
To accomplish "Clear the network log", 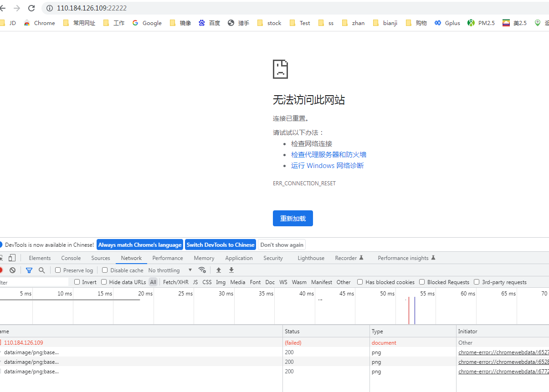I will (x=12, y=270).
